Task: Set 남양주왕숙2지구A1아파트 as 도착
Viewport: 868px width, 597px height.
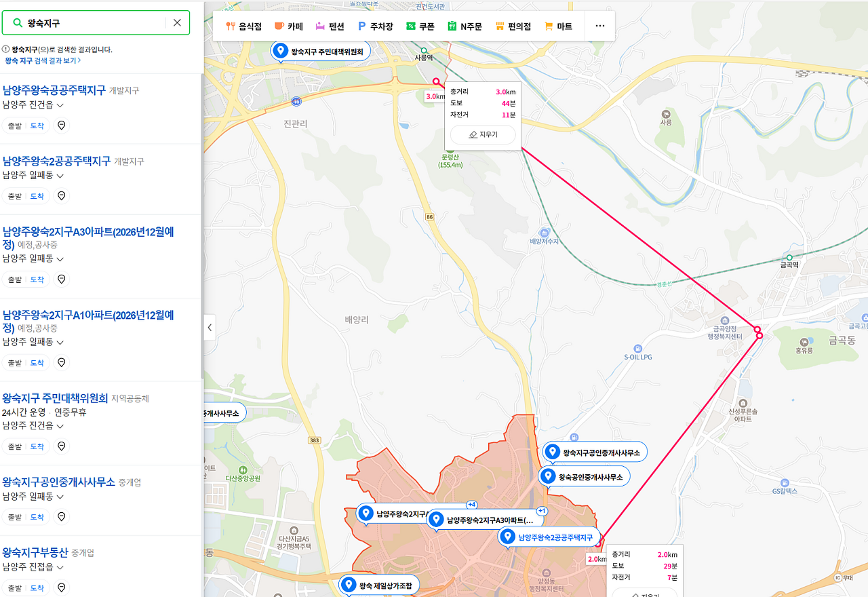Action: 37,363
